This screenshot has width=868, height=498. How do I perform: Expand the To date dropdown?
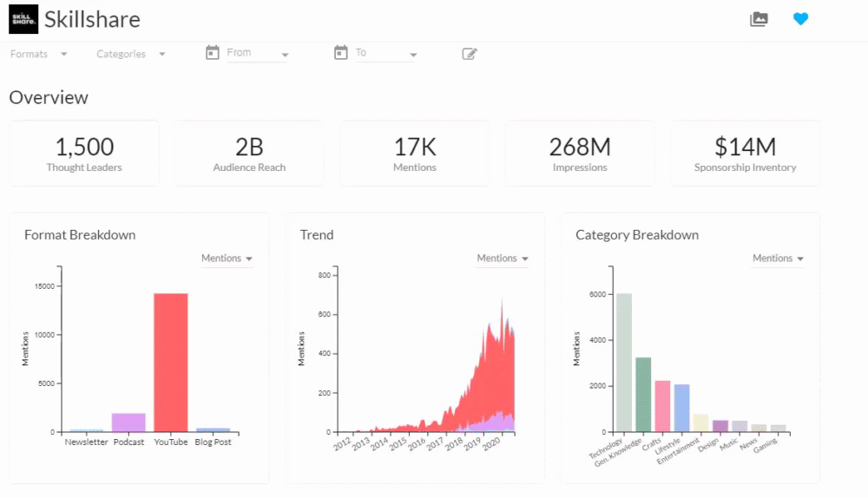pos(386,53)
